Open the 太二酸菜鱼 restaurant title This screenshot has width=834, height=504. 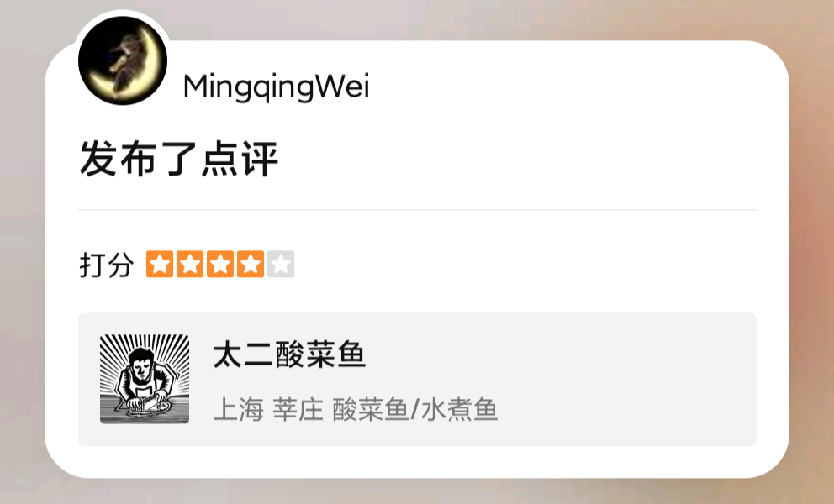[289, 354]
